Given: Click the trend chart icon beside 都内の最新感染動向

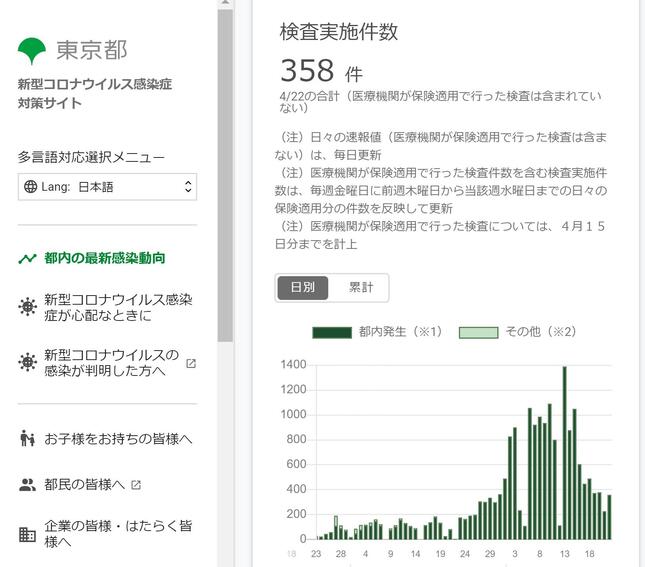Looking at the screenshot, I should [27, 258].
